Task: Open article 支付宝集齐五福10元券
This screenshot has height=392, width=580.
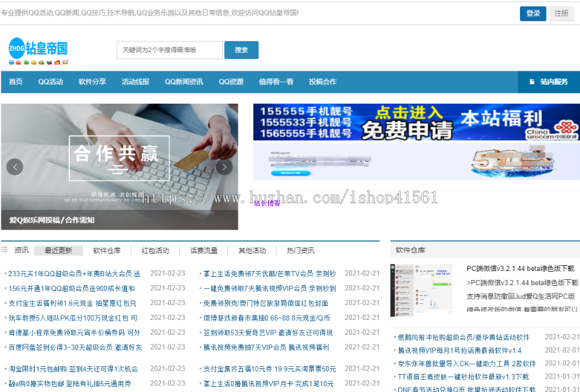Action: (x=269, y=369)
